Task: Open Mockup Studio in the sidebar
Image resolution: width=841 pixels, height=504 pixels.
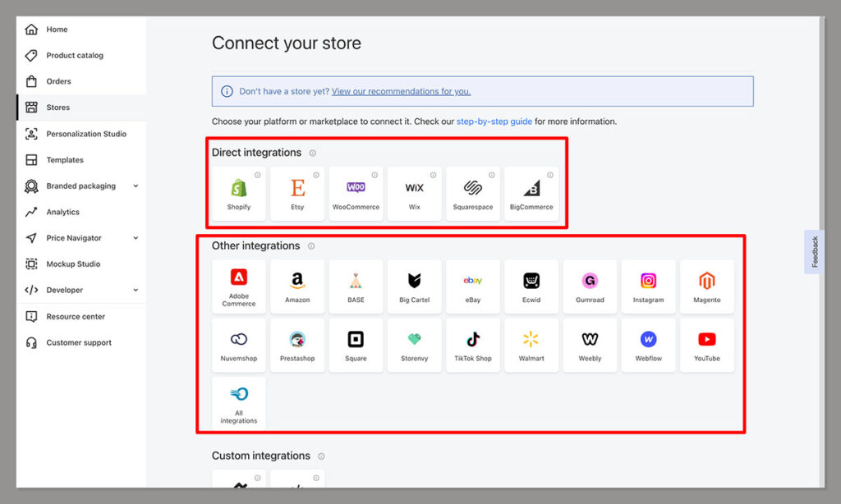Action: tap(81, 263)
